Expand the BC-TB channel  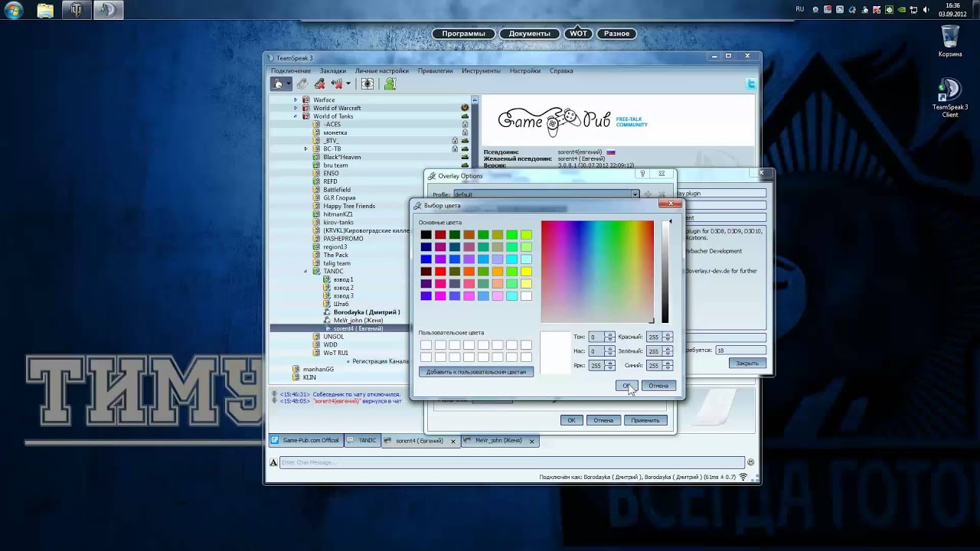[305, 148]
